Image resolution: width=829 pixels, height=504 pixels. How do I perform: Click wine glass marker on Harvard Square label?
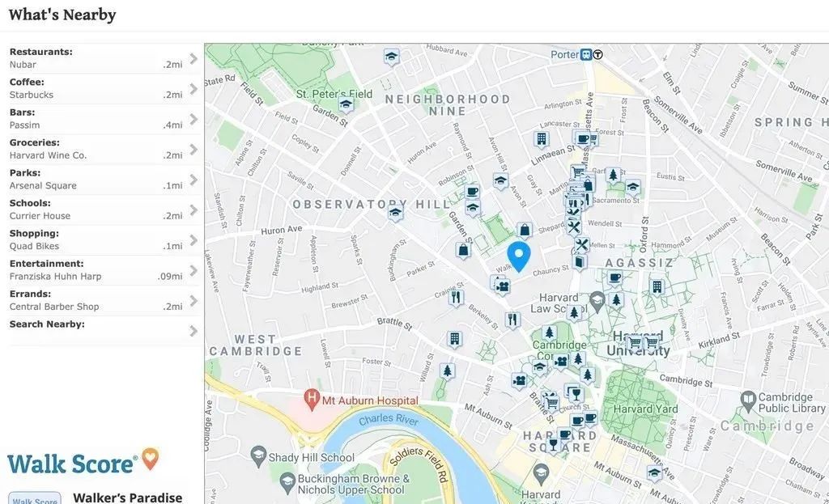(x=553, y=444)
